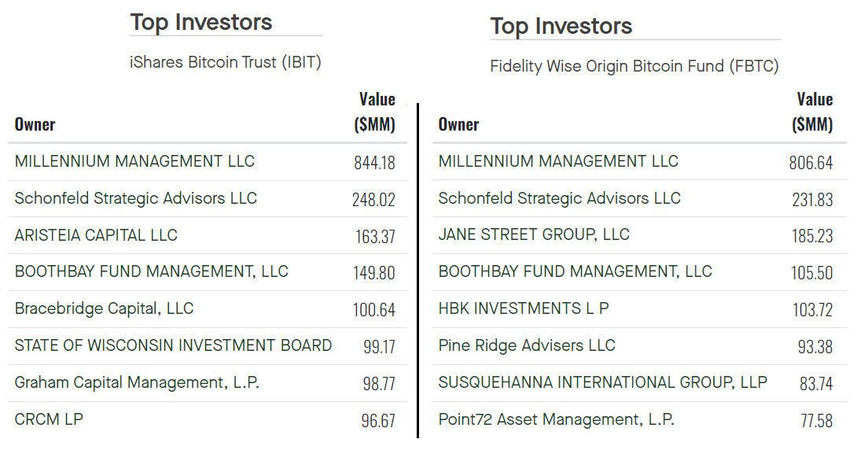Click JANE STREET GROUP, LLC in FBTC table
This screenshot has width=868, height=450.
coord(534,234)
